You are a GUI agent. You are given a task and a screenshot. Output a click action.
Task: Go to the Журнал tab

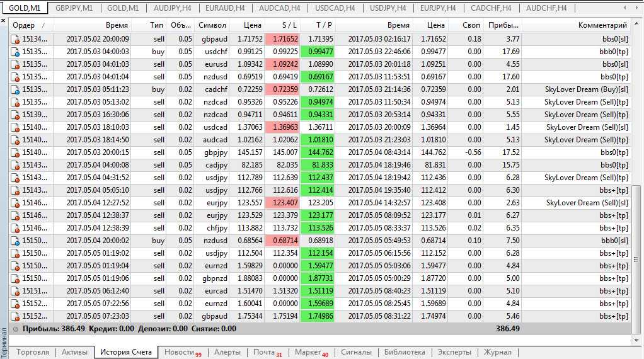pos(497,352)
